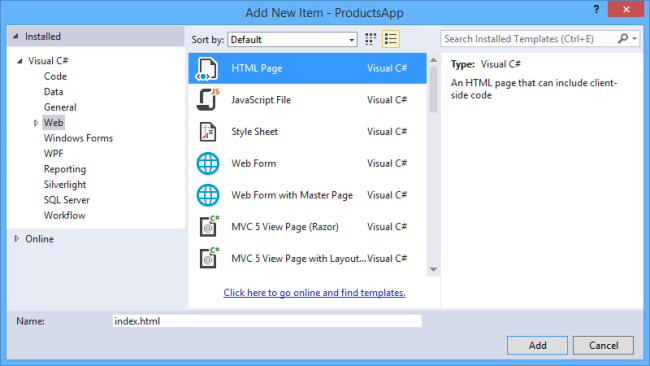Select the Data category

coord(53,92)
